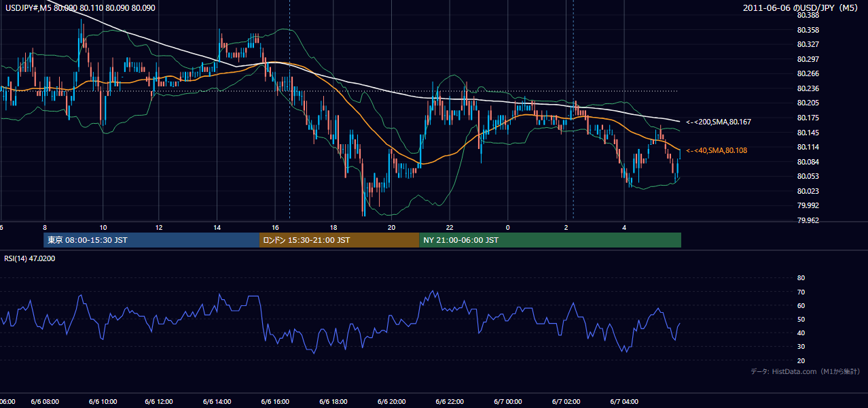Click the 6/7 02:00 bottom time label

[566, 401]
